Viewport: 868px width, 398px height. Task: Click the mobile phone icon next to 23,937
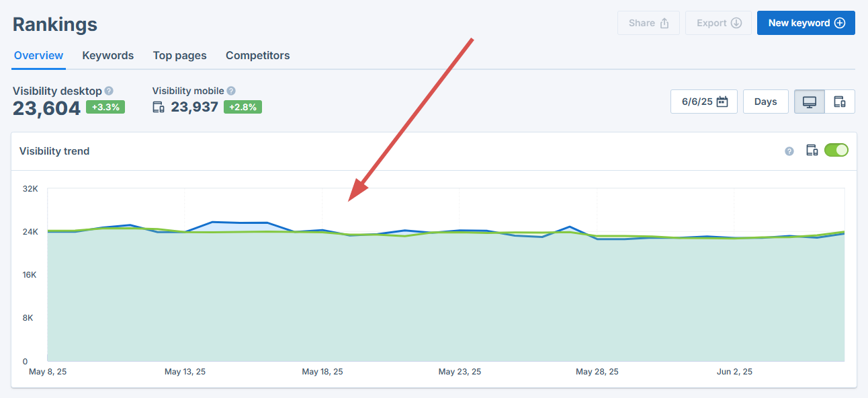159,106
